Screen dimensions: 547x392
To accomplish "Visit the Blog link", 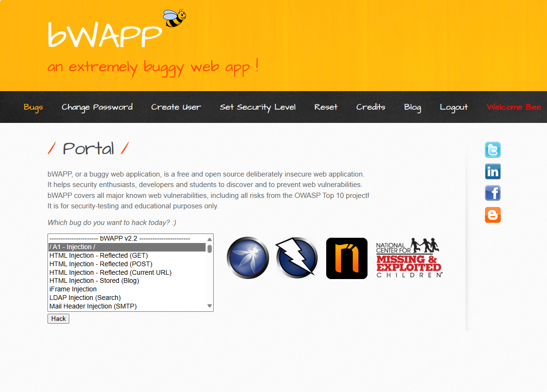I will 413,107.
